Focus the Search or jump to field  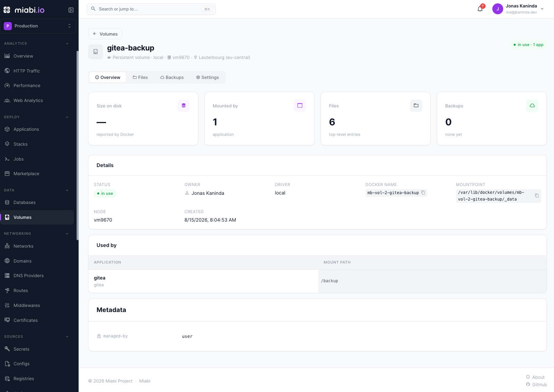point(151,9)
